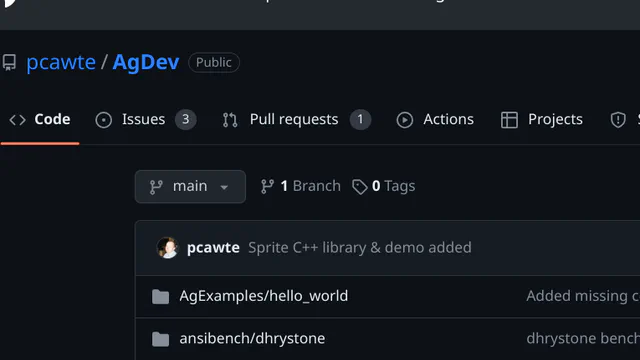Click the Issues circle-dot icon

pyautogui.click(x=104, y=120)
